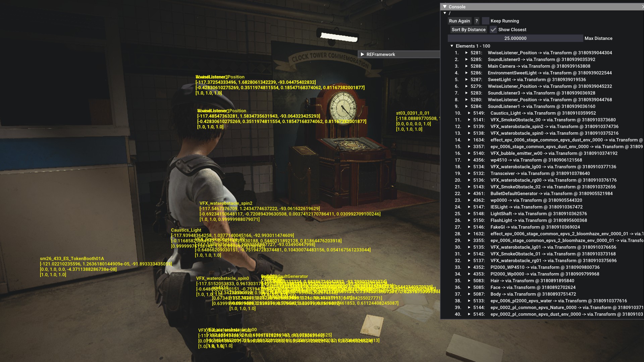Screen dimensions: 644x362
Task: Expand the REFramework window arrow
Action: pos(362,54)
